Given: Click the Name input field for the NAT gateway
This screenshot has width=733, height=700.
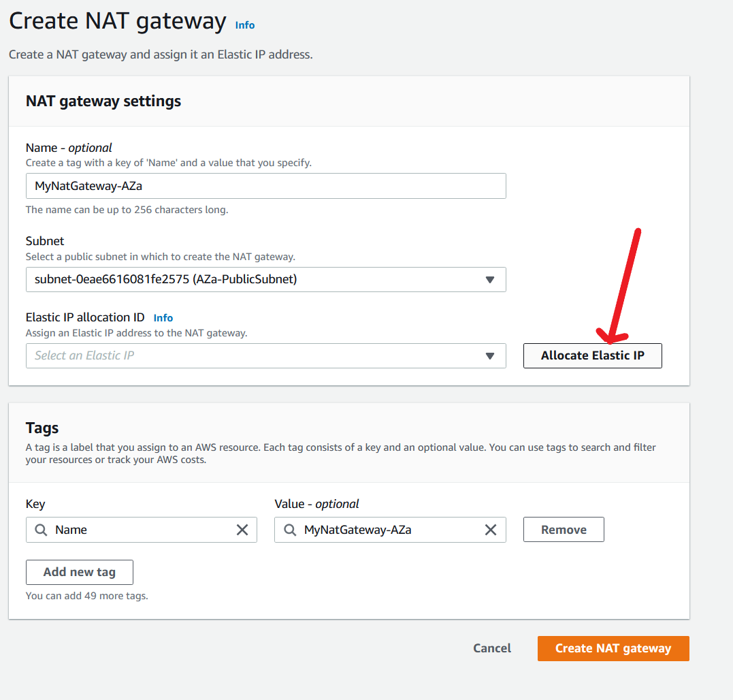Looking at the screenshot, I should pyautogui.click(x=265, y=186).
